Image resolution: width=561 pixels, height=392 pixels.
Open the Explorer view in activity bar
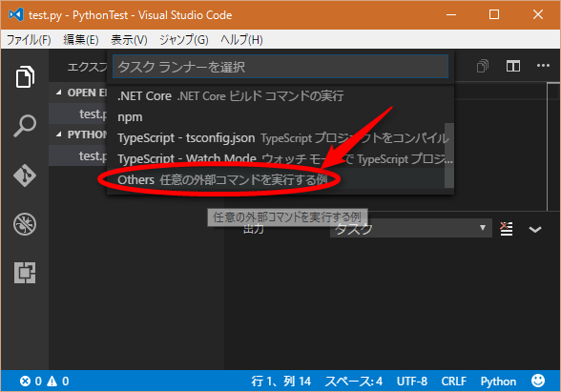pos(25,76)
